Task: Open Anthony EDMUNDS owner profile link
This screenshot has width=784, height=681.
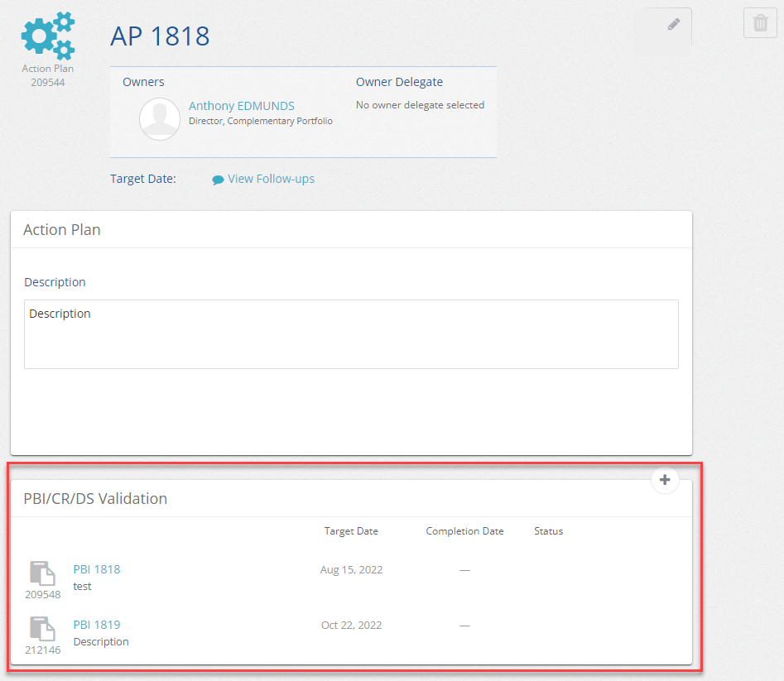Action: click(x=241, y=106)
